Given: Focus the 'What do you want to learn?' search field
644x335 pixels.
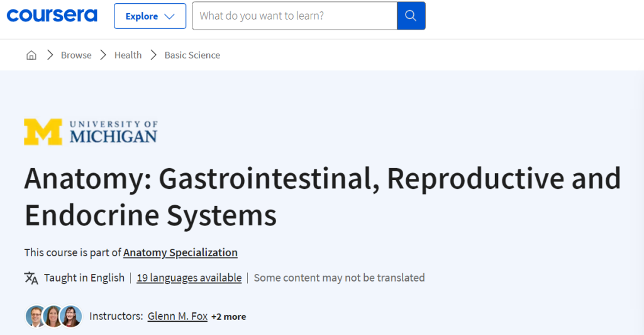Looking at the screenshot, I should (294, 16).
